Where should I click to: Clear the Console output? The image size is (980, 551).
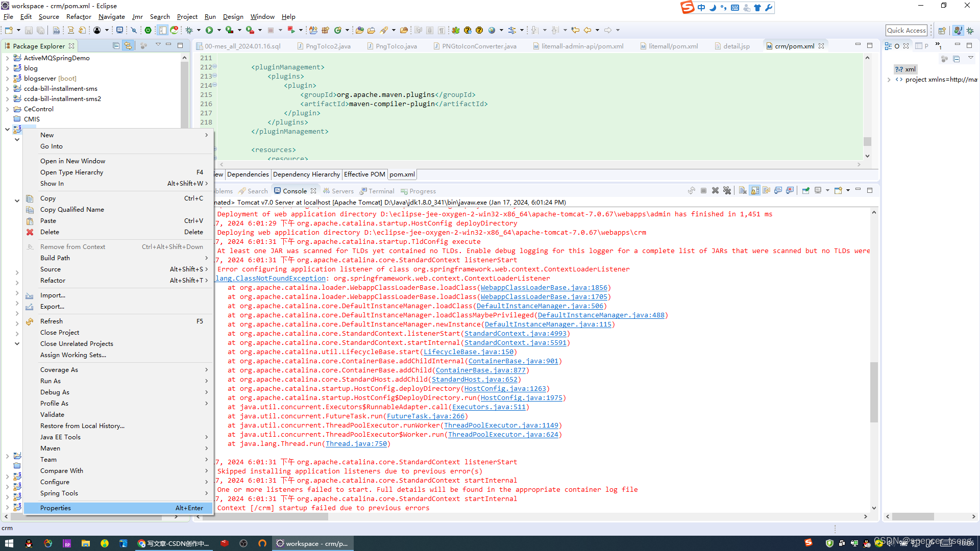point(743,190)
